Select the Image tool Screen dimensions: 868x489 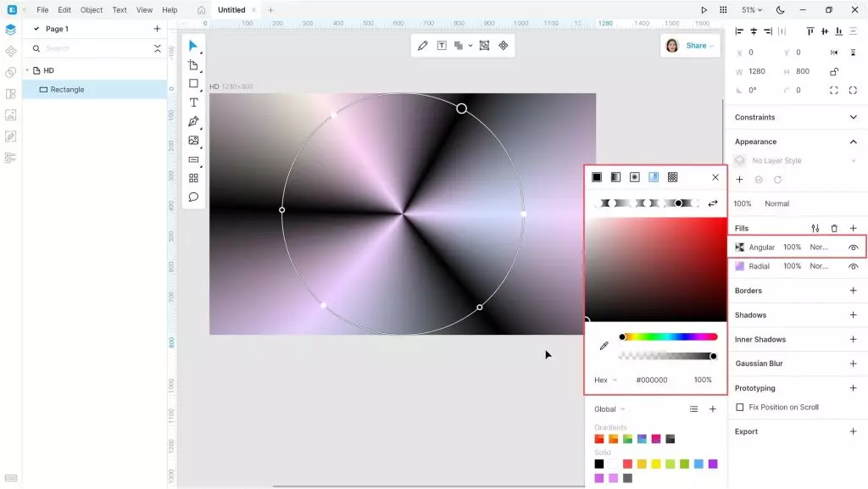pyautogui.click(x=193, y=141)
